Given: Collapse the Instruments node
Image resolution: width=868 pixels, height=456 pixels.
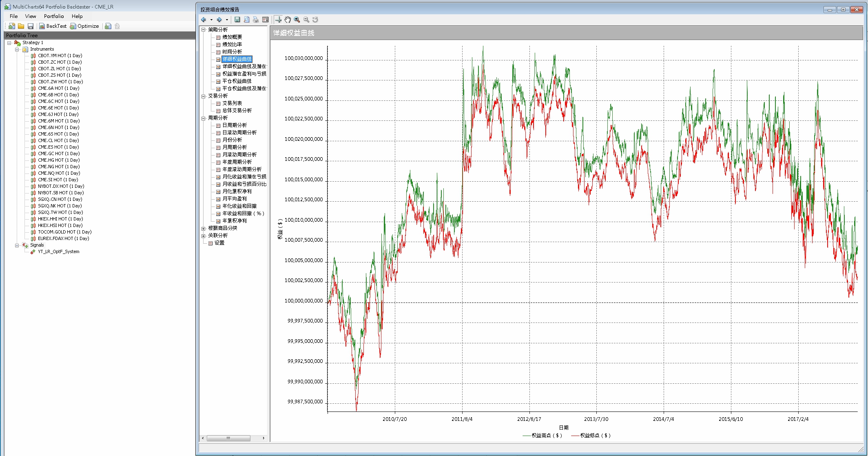Looking at the screenshot, I should pos(17,49).
